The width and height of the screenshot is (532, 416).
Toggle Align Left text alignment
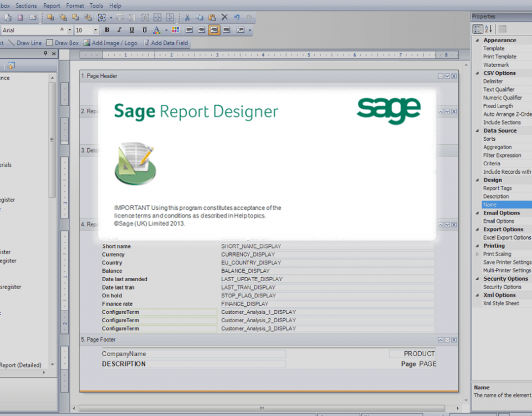(x=190, y=30)
